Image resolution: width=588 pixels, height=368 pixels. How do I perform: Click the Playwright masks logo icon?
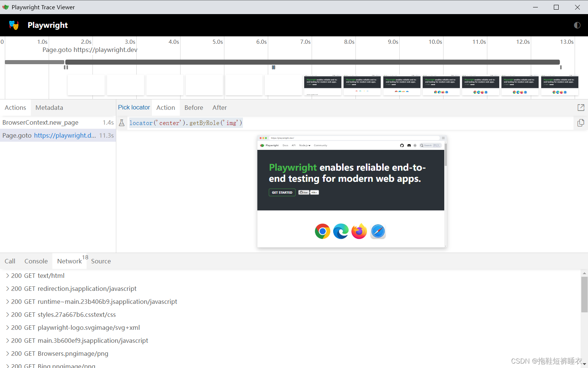pyautogui.click(x=14, y=25)
